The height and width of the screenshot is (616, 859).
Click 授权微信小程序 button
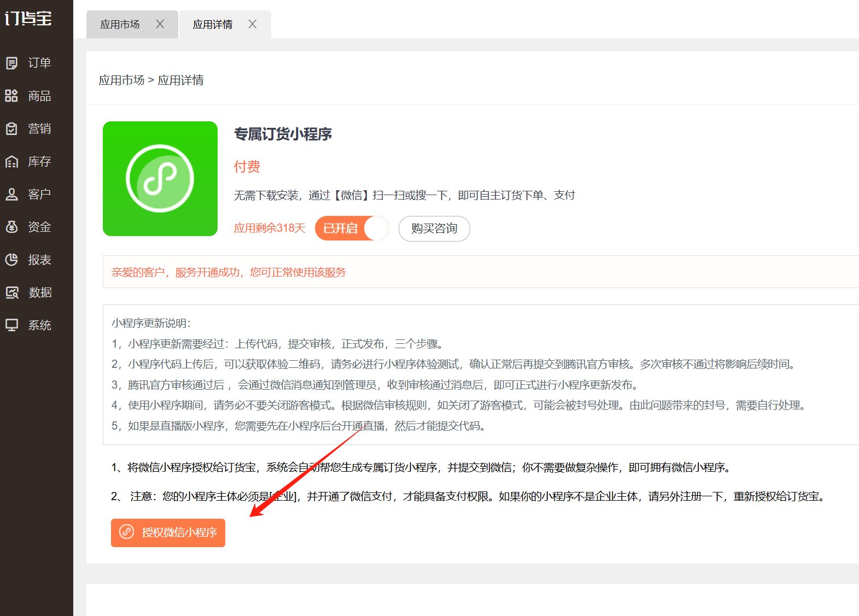(168, 533)
